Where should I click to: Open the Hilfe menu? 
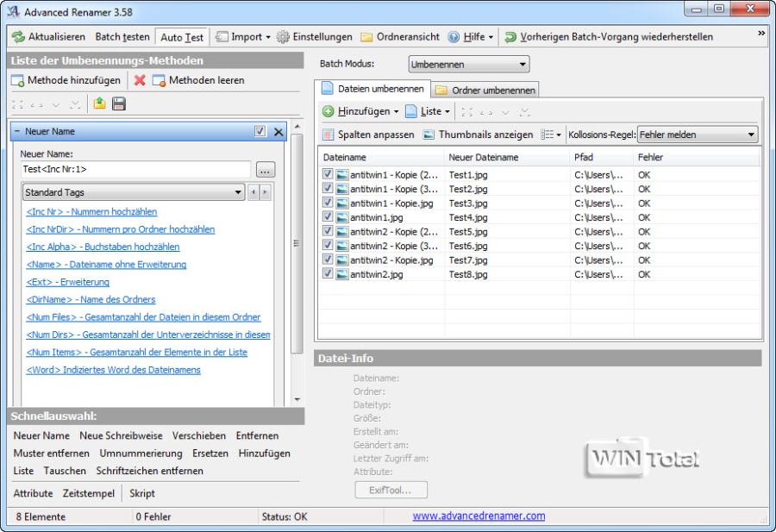pyautogui.click(x=472, y=37)
